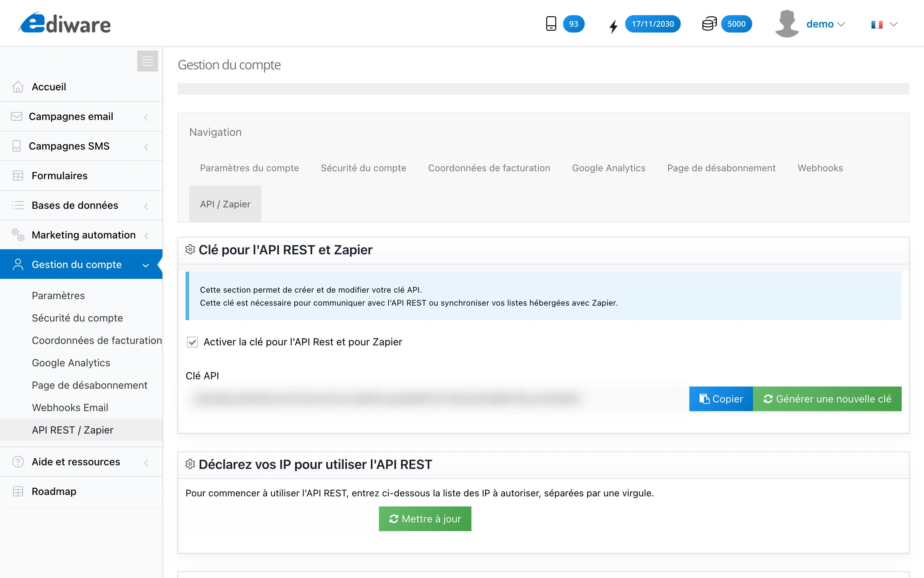The image size is (924, 578).
Task: Switch to Paramètres du compte tab
Action: (249, 168)
